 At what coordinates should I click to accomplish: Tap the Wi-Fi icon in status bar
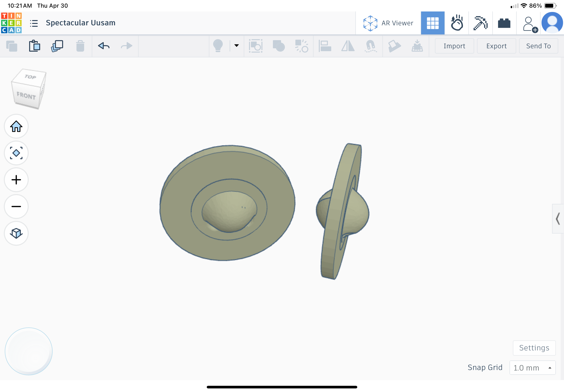[524, 6]
